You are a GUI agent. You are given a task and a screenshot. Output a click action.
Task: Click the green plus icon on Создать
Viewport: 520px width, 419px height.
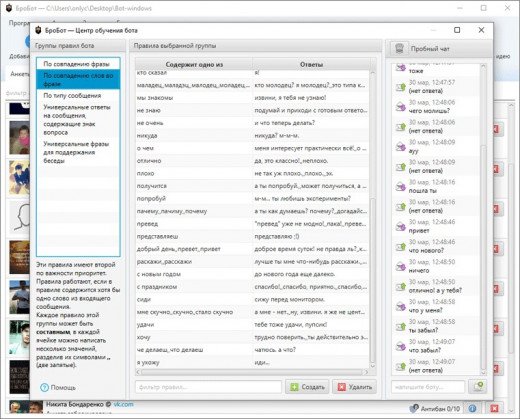click(x=294, y=387)
